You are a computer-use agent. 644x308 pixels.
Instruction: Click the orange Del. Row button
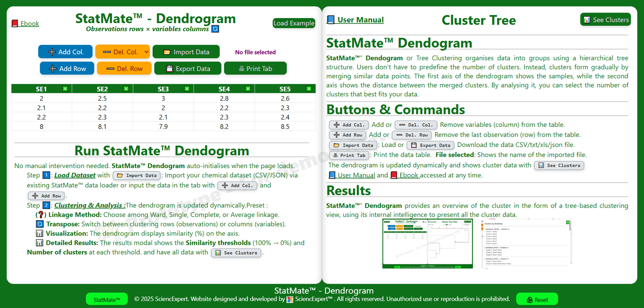[x=124, y=68]
